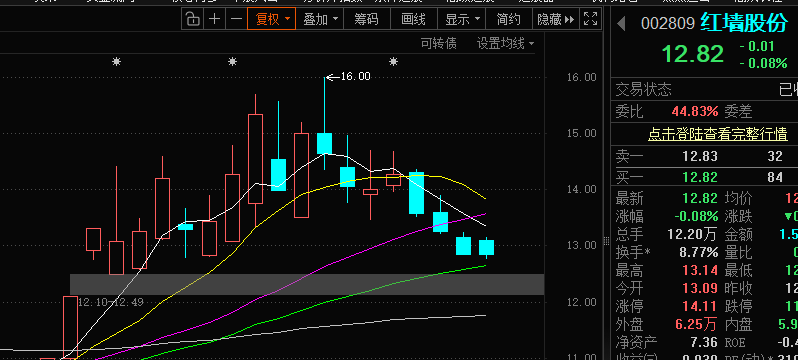Click the 13.00 price axis label
Screen dimensions: 798x360
pyautogui.click(x=582, y=245)
